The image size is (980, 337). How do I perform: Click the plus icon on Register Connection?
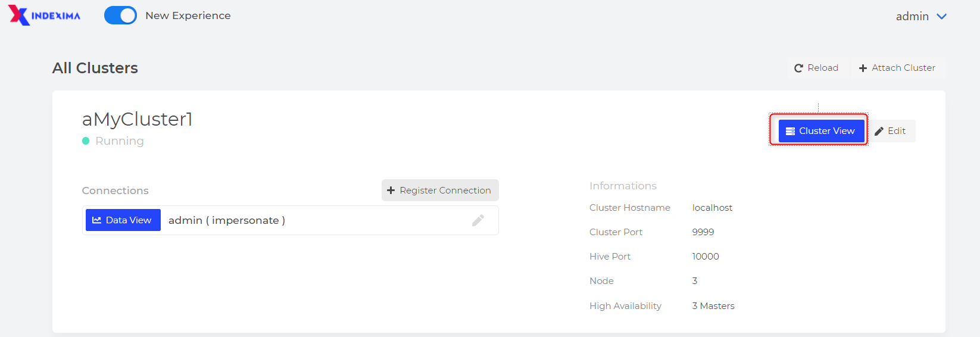click(391, 191)
